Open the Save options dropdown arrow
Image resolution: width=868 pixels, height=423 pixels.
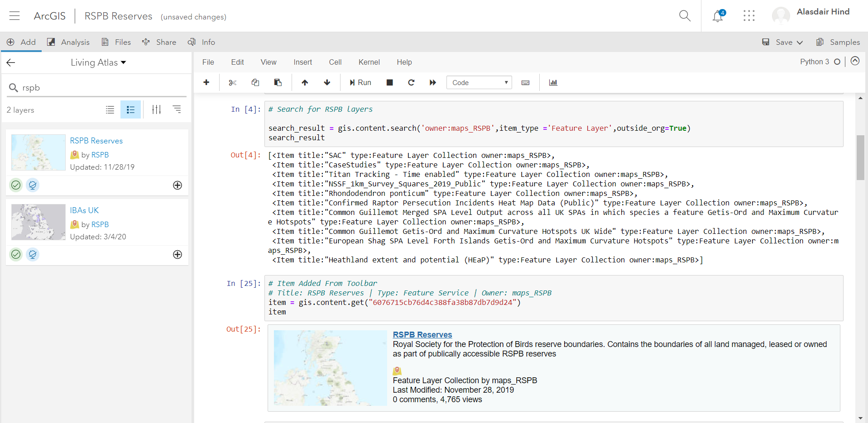coord(800,42)
